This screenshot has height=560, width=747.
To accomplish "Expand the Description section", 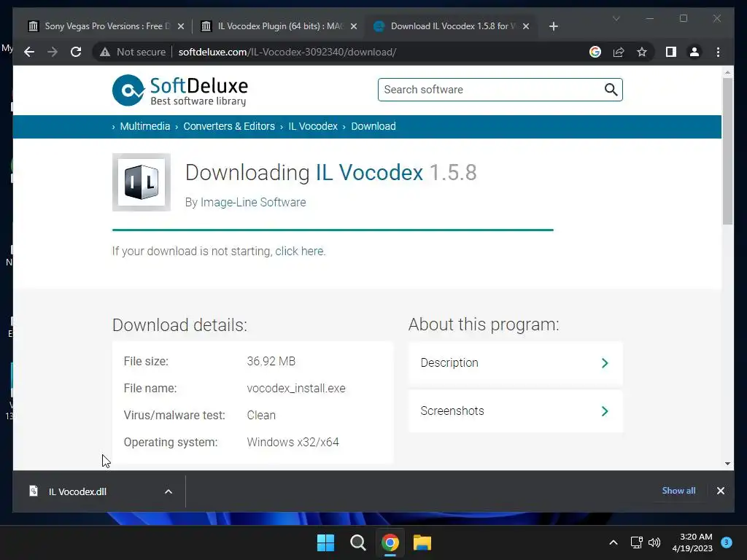I will click(x=516, y=363).
